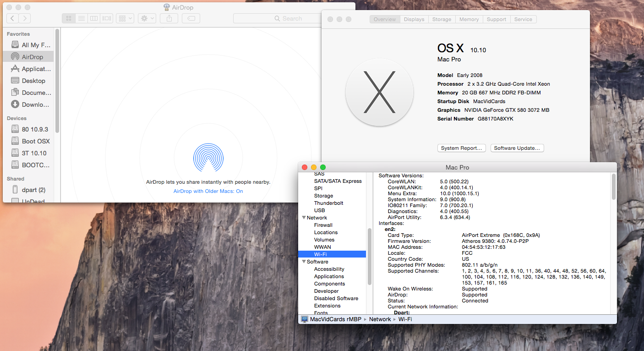This screenshot has width=644, height=351.
Task: Select Components under Software
Action: (329, 284)
